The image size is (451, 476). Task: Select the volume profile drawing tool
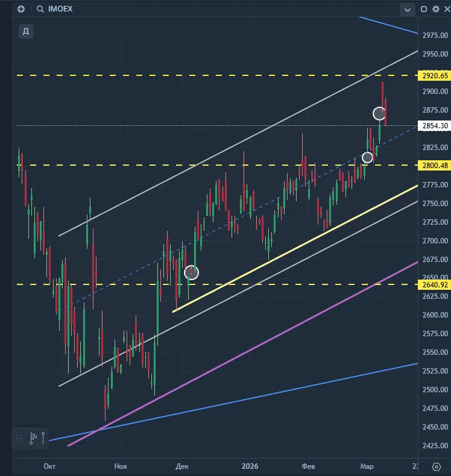coord(33,439)
